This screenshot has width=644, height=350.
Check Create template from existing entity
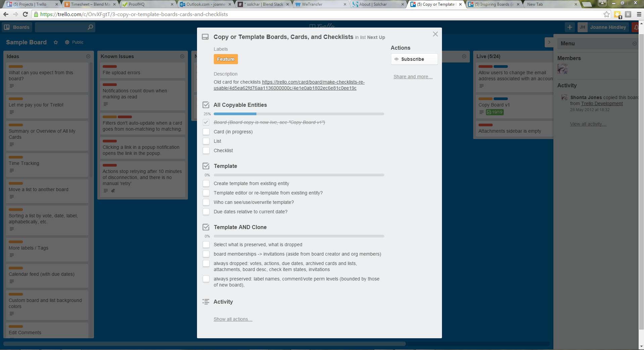[x=206, y=183]
